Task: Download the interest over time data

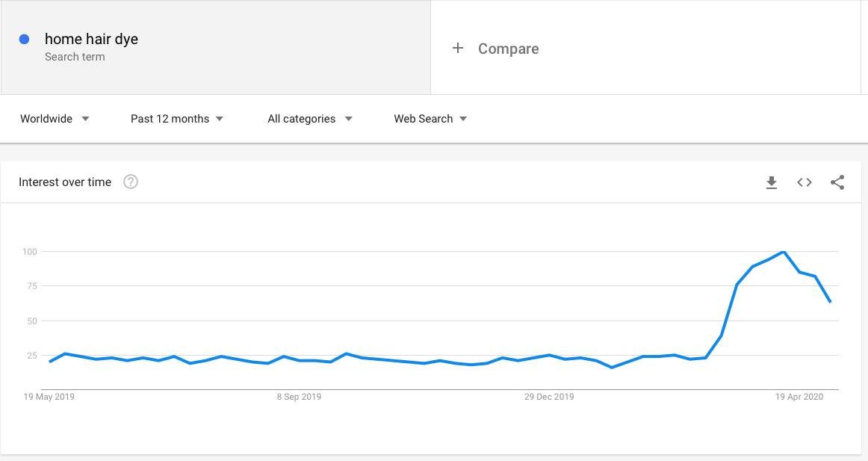Action: click(x=771, y=182)
